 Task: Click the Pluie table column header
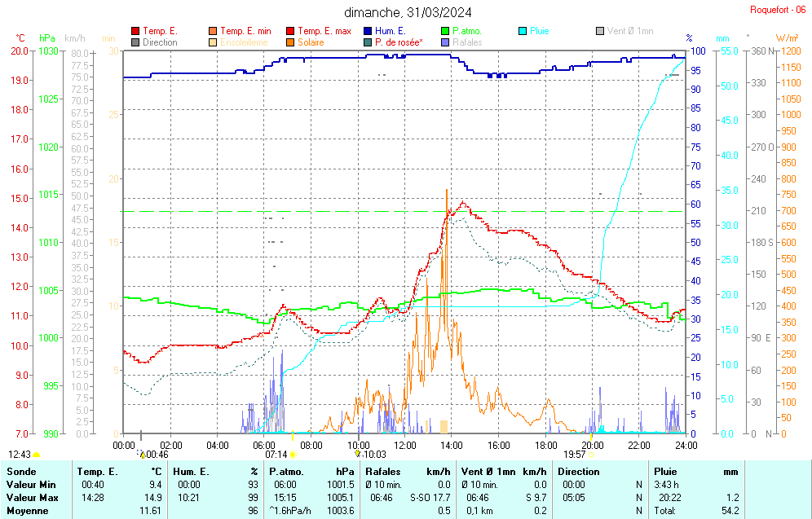[x=665, y=472]
